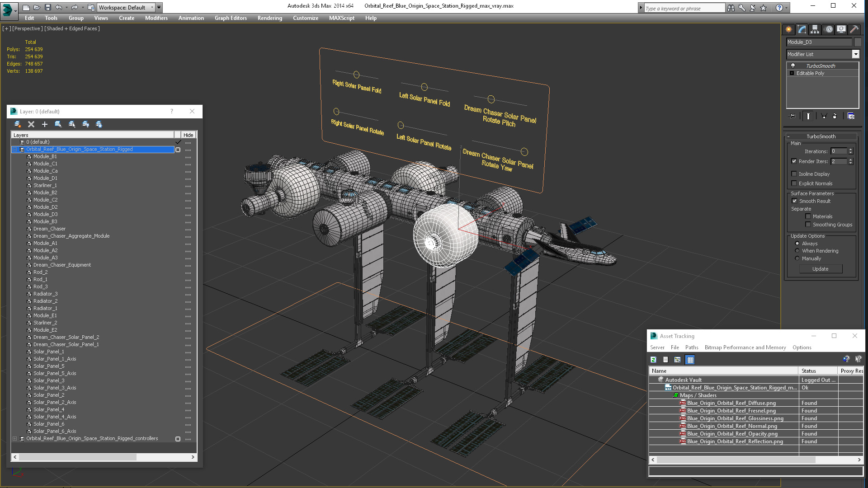Click the New Scene icon in quick access toolbar
The width and height of the screenshot is (868, 488).
(26, 7)
